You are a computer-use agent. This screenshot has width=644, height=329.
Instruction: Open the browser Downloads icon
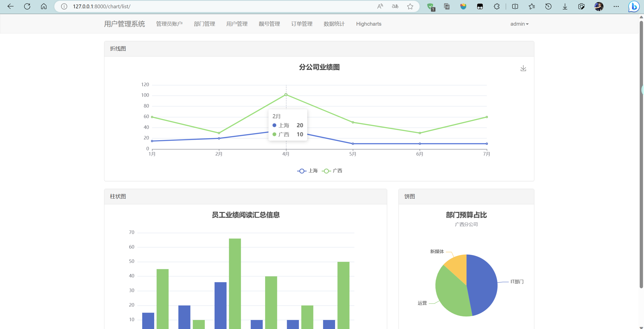(565, 6)
